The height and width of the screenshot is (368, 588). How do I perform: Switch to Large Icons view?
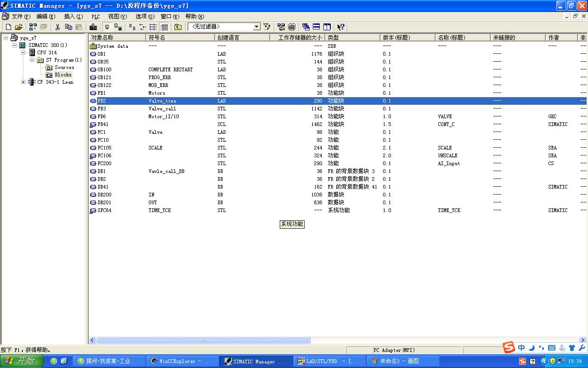(x=132, y=27)
